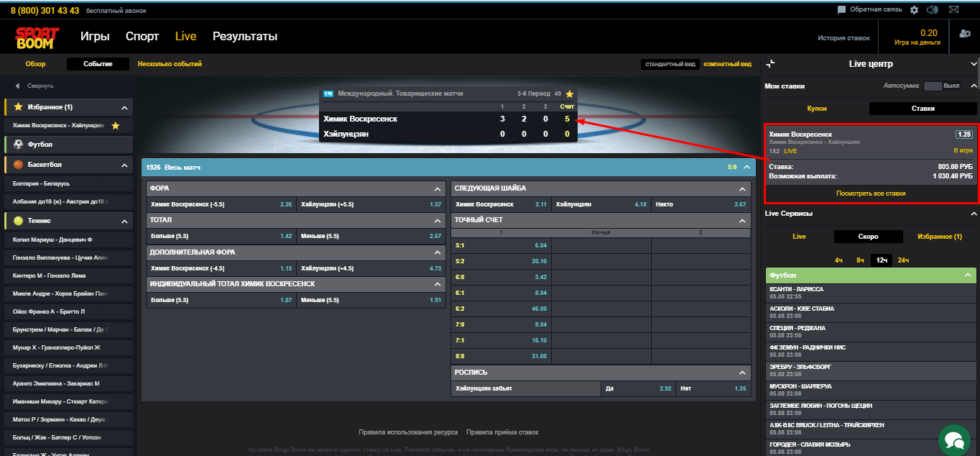This screenshot has height=456, width=980.
Task: Click the Sport Boom logo
Action: pyautogui.click(x=36, y=37)
